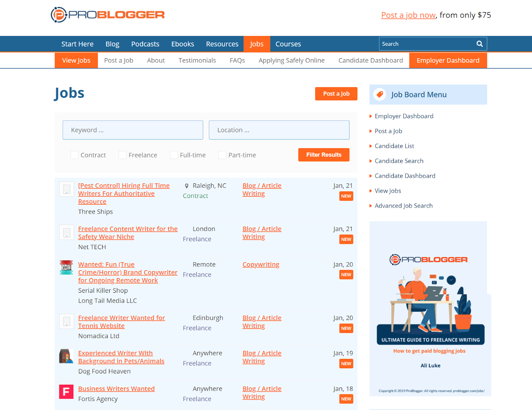
Task: Open the Testimonials sub-menu item
Action: pyautogui.click(x=197, y=60)
